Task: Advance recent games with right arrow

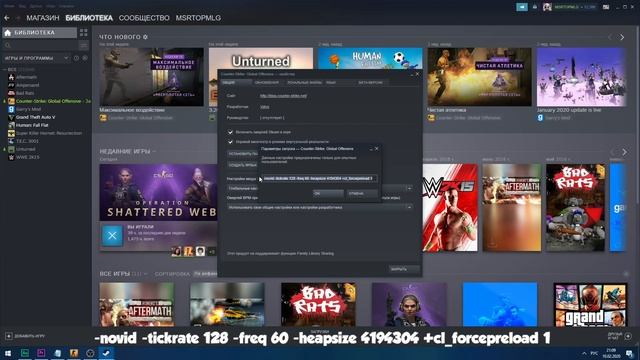Action: [x=624, y=152]
